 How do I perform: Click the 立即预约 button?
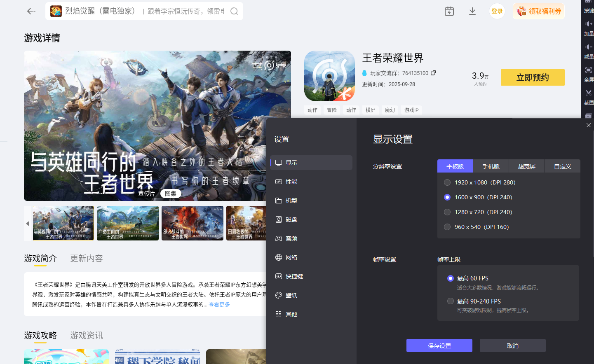(533, 77)
